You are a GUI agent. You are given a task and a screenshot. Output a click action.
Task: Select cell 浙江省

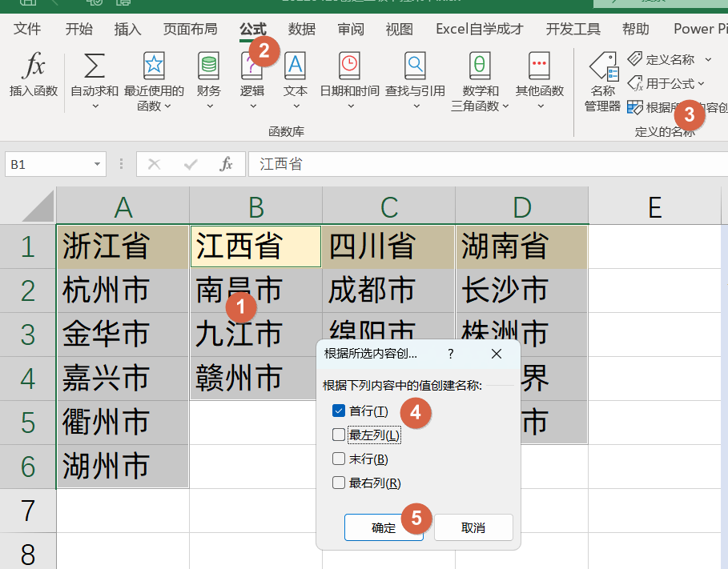click(123, 246)
